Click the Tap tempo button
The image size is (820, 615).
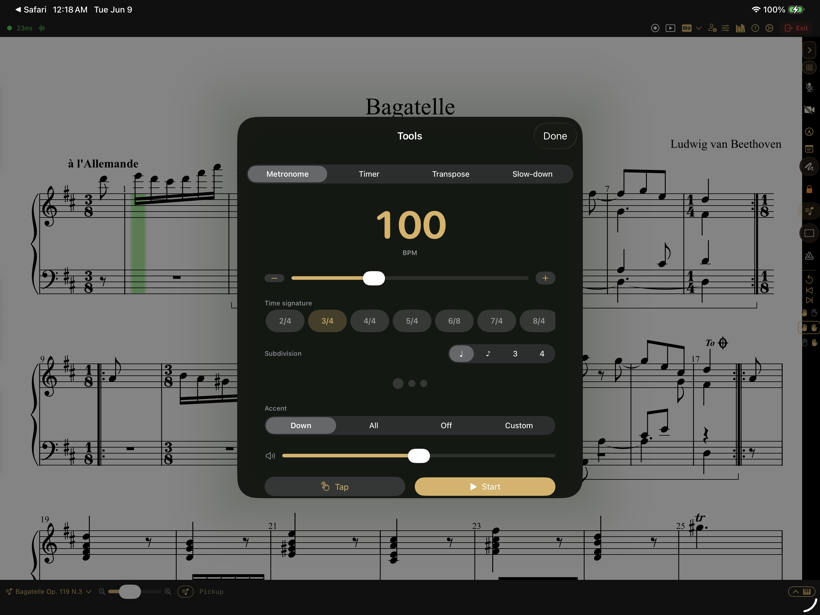(x=335, y=487)
